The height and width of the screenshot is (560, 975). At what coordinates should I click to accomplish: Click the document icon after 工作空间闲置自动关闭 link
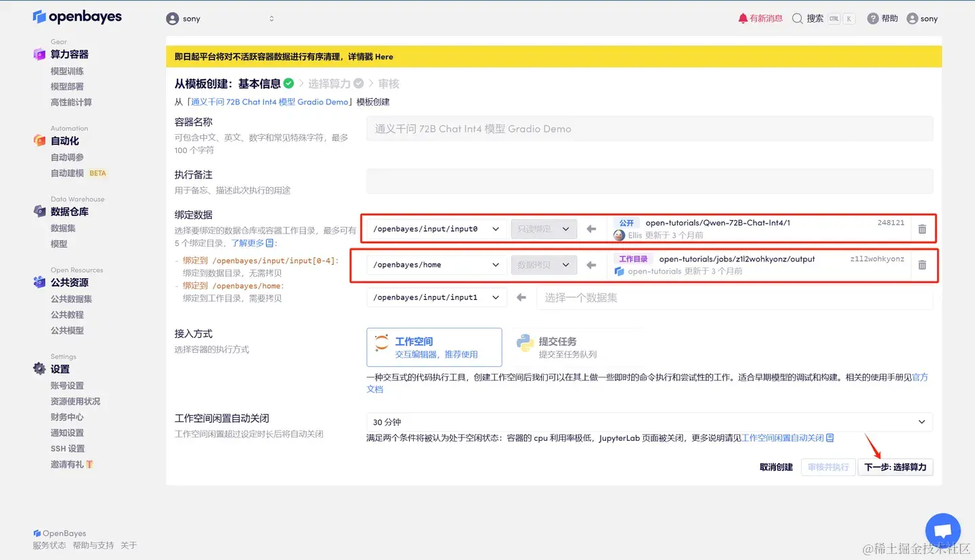click(x=829, y=438)
